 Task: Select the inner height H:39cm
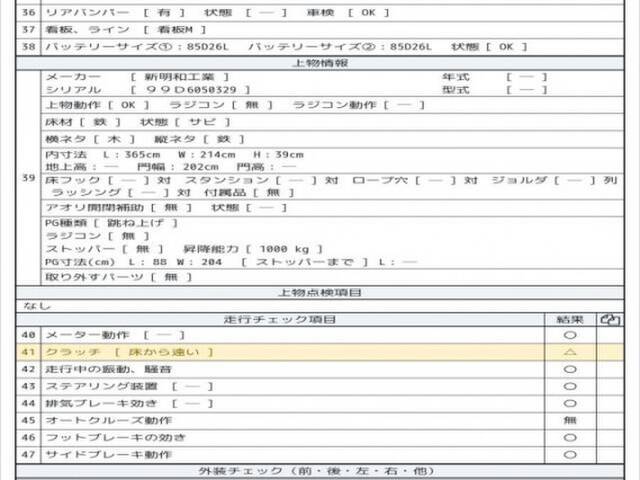278,155
